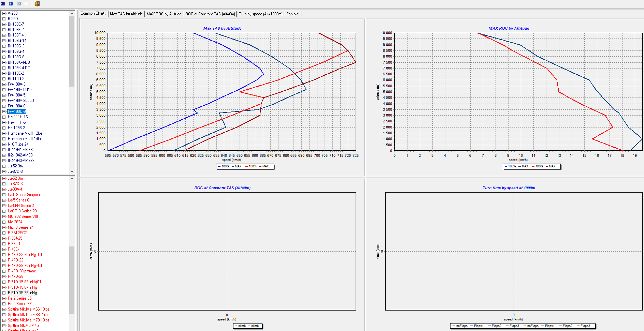The height and width of the screenshot is (331, 644).
Task: Select Spitfire Mk.IXe M70 18lbs aircraft
Action: (28, 320)
